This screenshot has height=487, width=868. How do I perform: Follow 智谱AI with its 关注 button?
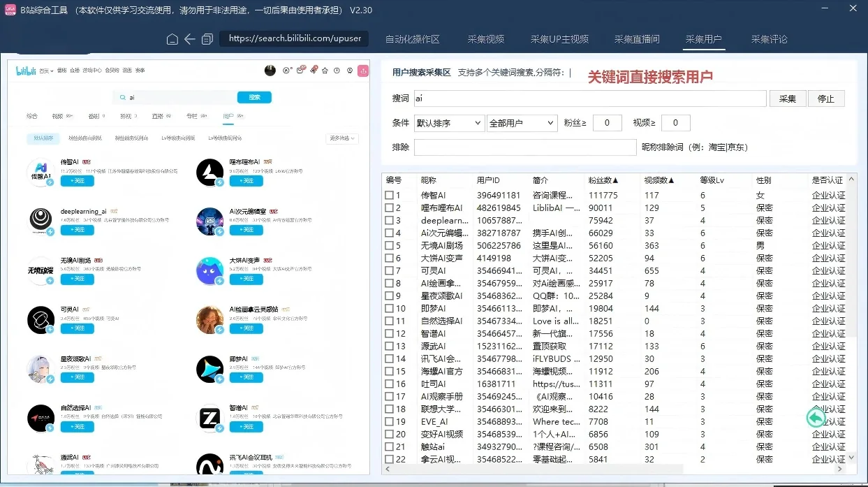247,427
